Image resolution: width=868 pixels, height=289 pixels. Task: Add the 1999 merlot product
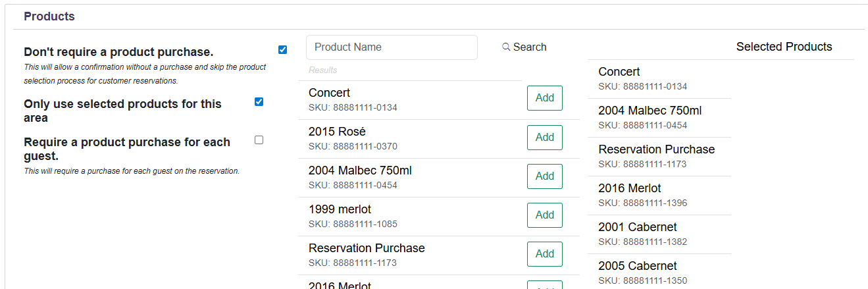(x=544, y=215)
